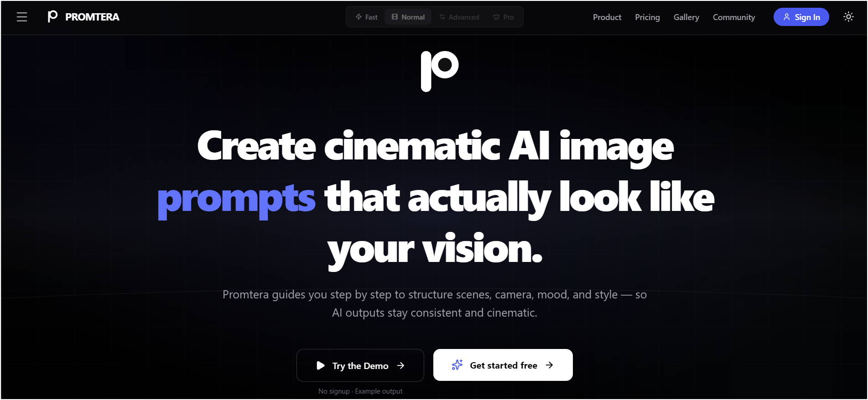Open the Product menu
Image resolution: width=868 pixels, height=400 pixels.
tap(607, 17)
